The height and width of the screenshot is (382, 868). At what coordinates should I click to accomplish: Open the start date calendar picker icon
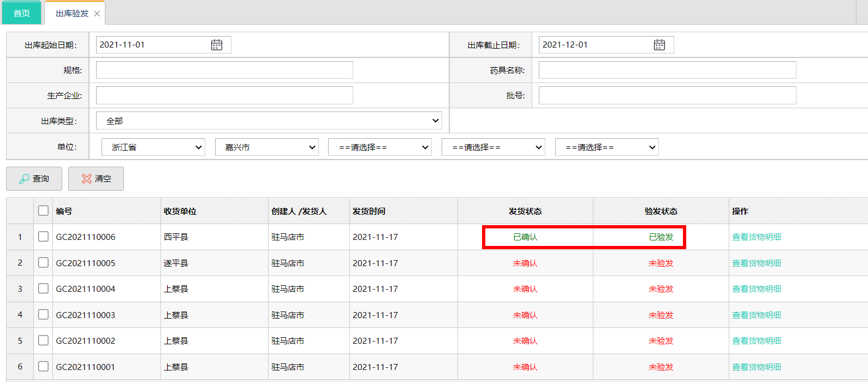coord(217,45)
